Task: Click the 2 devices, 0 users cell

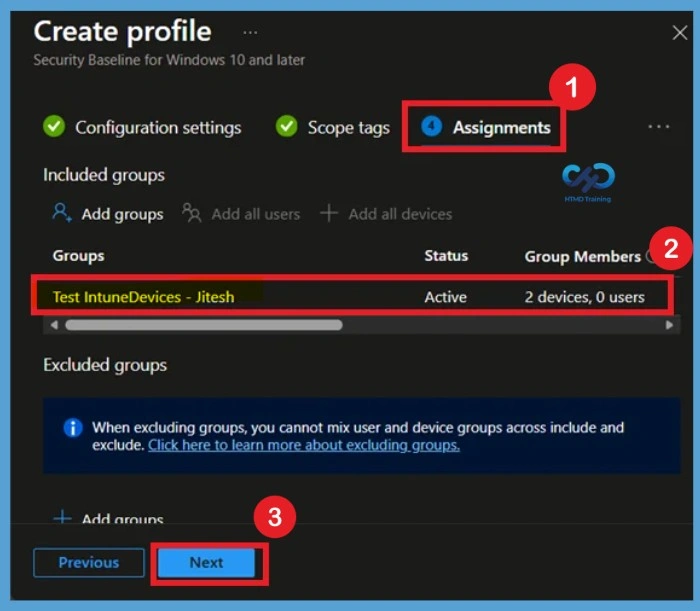Action: 584,297
